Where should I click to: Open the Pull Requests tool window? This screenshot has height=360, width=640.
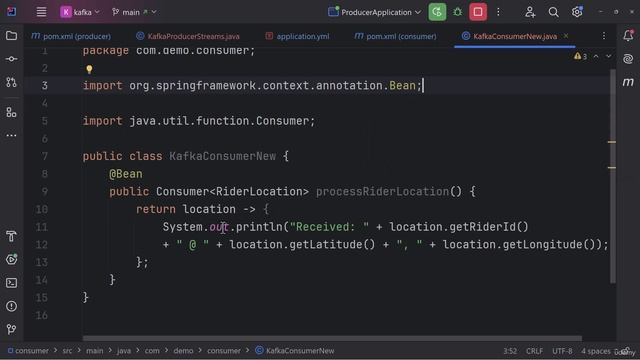(x=11, y=82)
